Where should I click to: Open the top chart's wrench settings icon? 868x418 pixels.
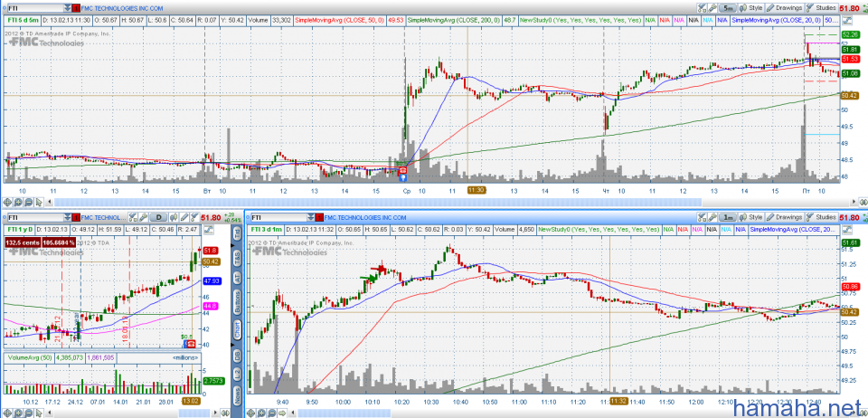(x=712, y=8)
